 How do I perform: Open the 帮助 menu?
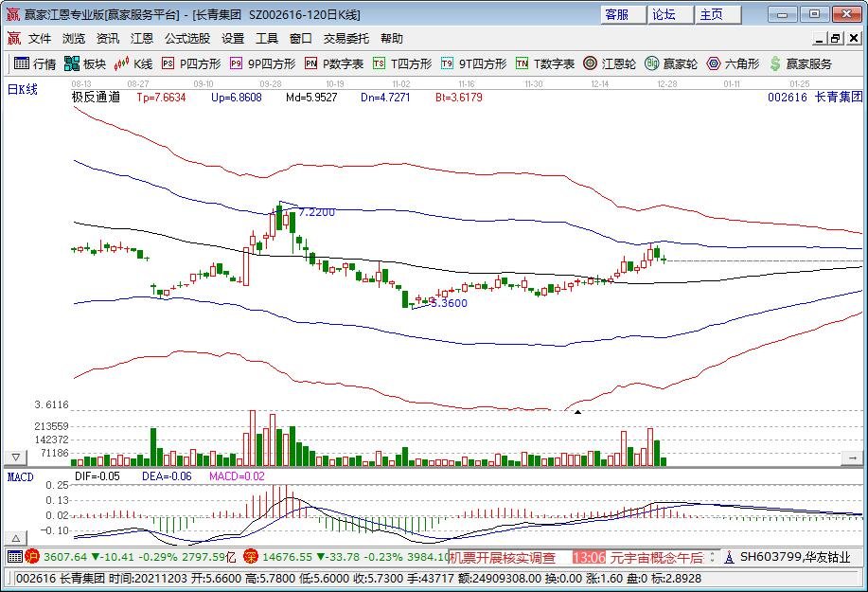click(391, 38)
